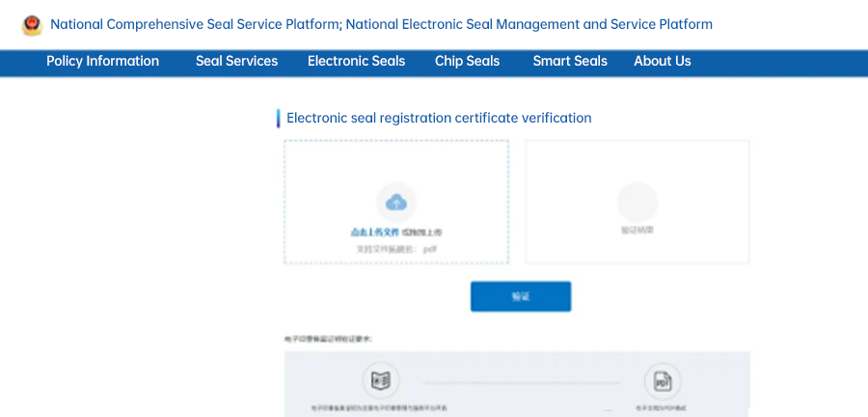This screenshot has width=868, height=417.
Task: Click the caption below the PDF icon
Action: [x=662, y=408]
